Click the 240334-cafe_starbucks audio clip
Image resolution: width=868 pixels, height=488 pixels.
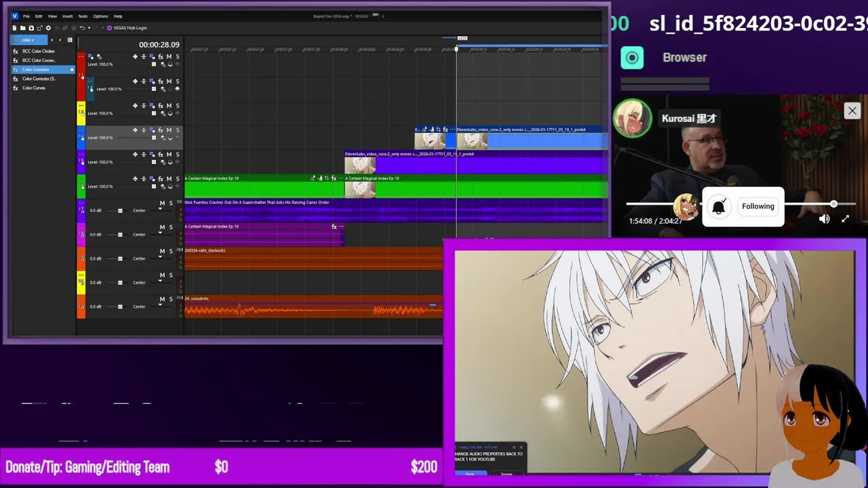313,258
